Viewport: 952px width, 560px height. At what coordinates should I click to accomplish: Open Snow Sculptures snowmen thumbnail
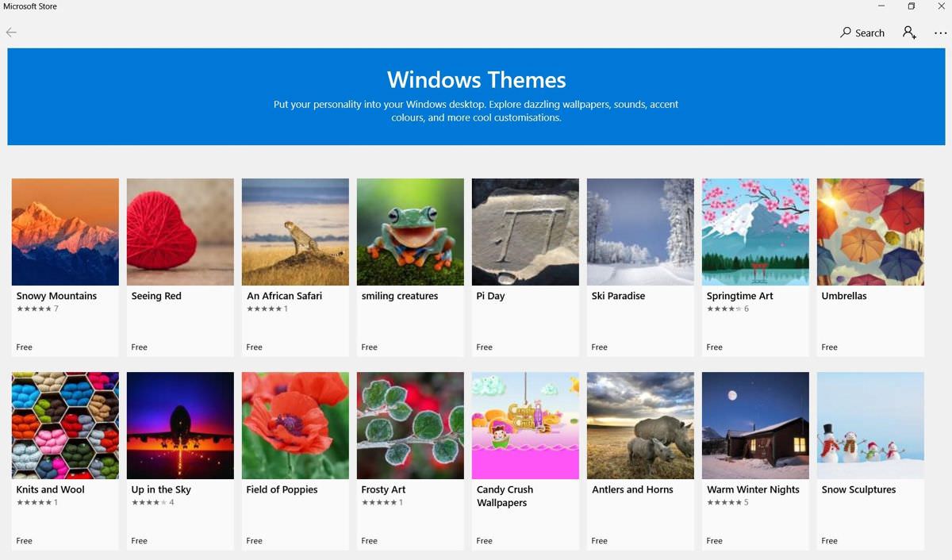pyautogui.click(x=870, y=425)
